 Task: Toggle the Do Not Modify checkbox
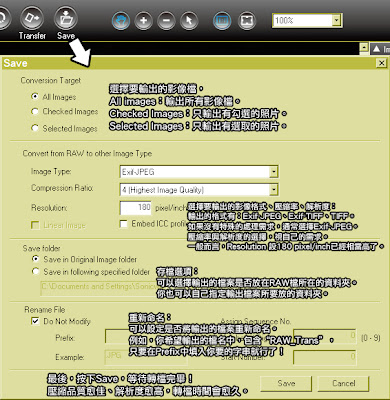(35, 321)
